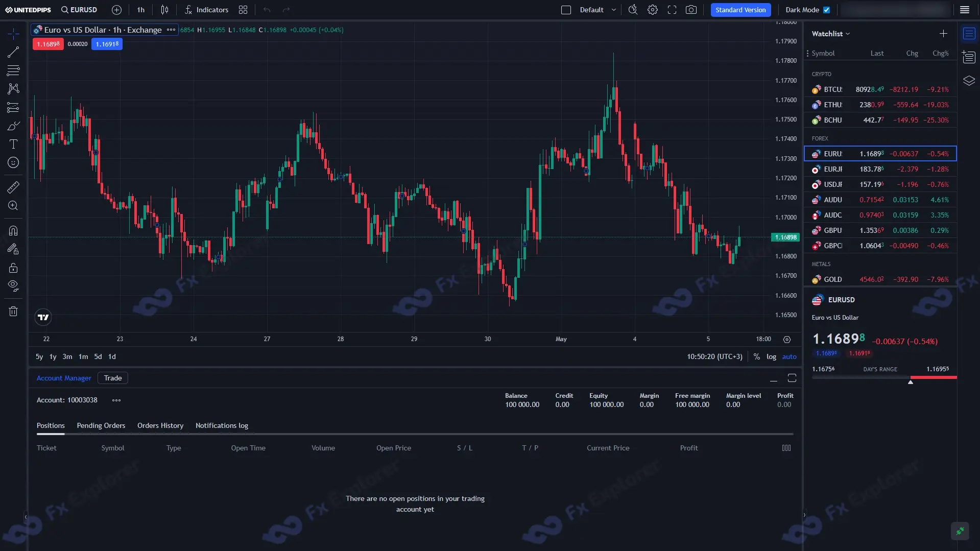The width and height of the screenshot is (980, 551).
Task: Select the ruler measure tool
Action: (13, 187)
